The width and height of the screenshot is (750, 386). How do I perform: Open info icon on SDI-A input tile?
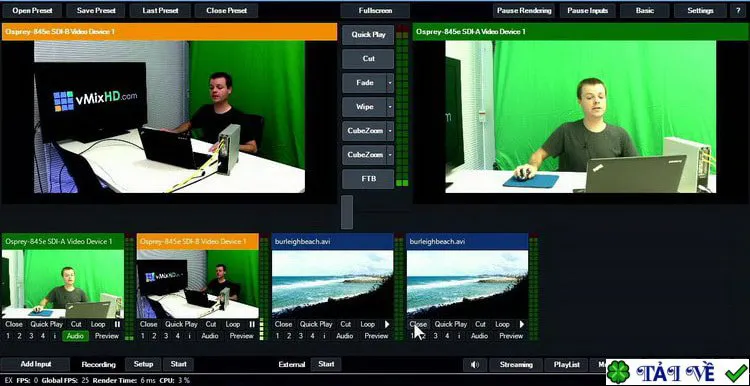(55, 336)
